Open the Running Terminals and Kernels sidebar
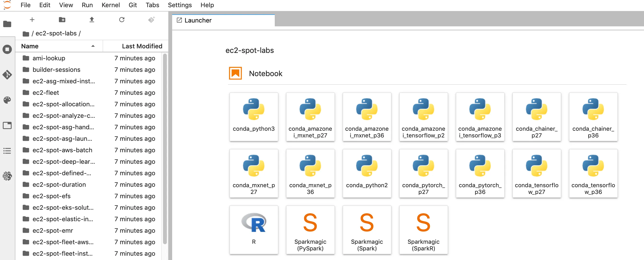Screen dimensions: 644x260 tap(7, 49)
